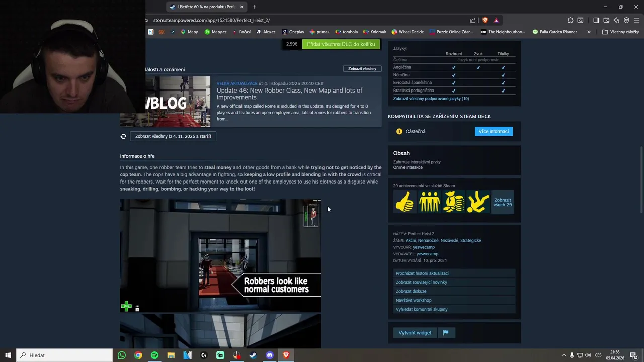Click the share page icon in address bar
644x362 pixels.
coord(473,20)
